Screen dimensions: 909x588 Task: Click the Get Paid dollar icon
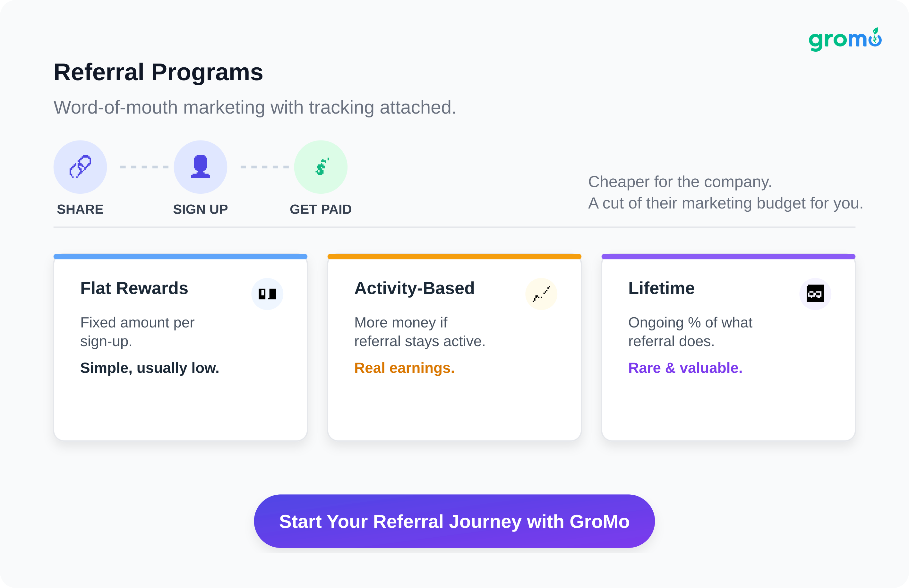tap(321, 167)
